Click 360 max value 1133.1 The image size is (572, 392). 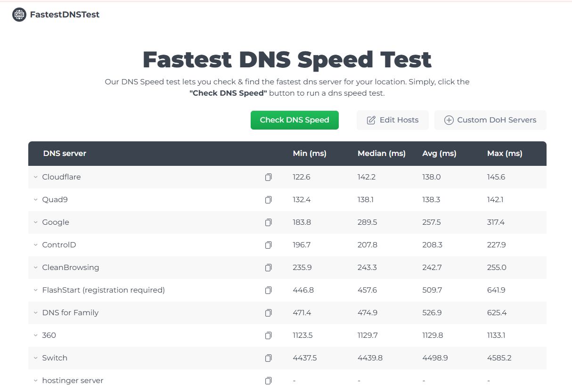[496, 335]
